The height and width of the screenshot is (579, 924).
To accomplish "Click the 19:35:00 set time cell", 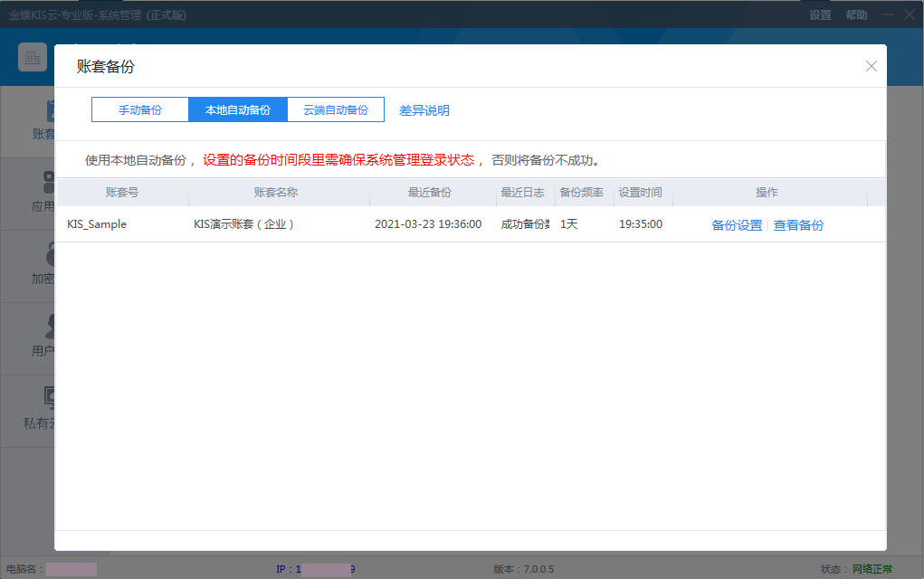I will [641, 224].
